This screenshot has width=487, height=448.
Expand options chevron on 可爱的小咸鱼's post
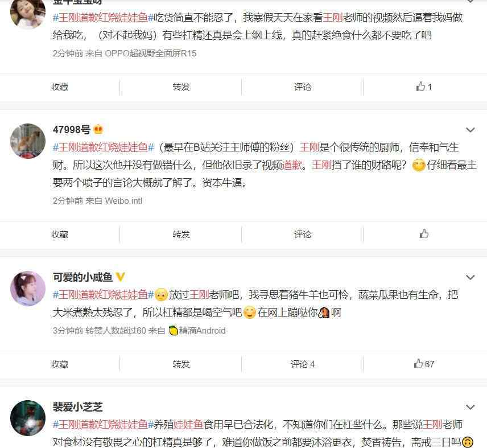(471, 277)
